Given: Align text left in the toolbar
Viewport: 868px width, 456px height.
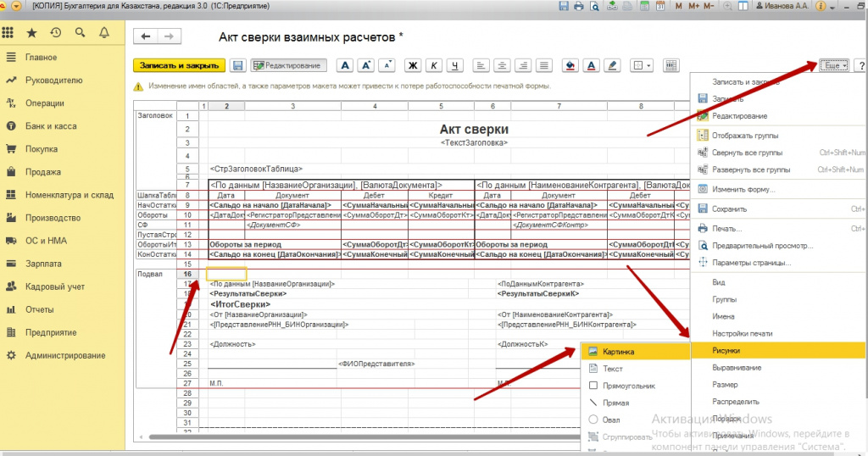Looking at the screenshot, I should pos(481,65).
